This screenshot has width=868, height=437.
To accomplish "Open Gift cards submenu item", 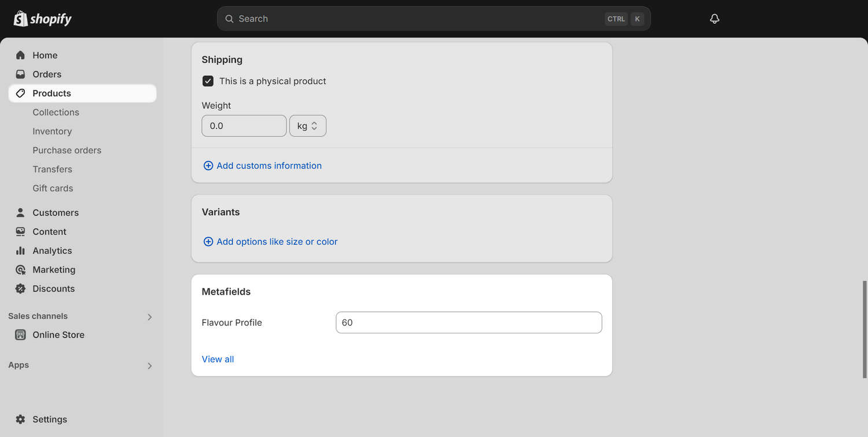I will [53, 188].
